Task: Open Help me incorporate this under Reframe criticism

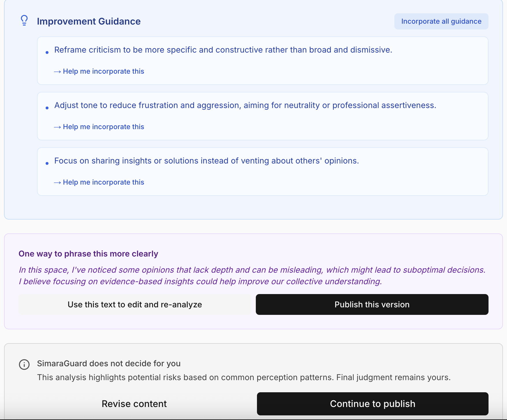Action: pyautogui.click(x=99, y=71)
